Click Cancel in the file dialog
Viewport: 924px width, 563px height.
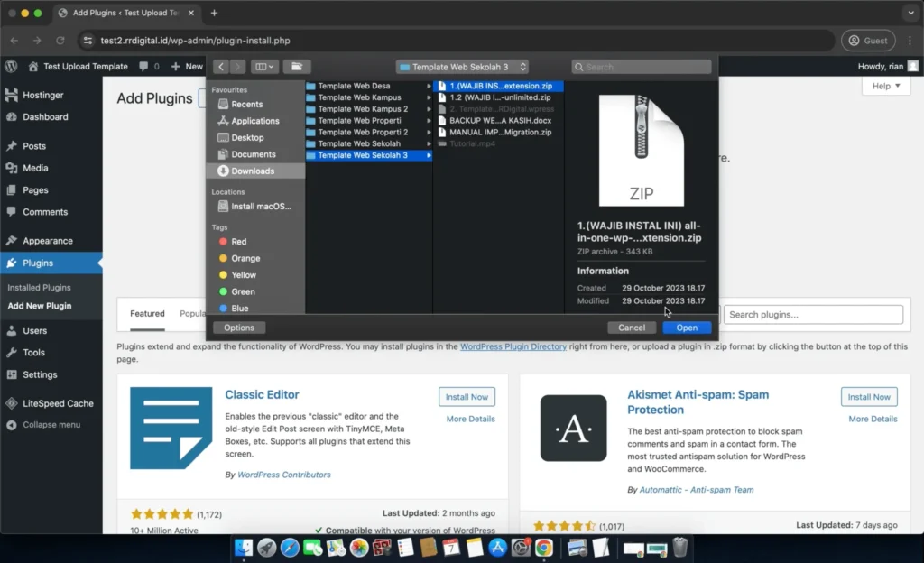[632, 328]
